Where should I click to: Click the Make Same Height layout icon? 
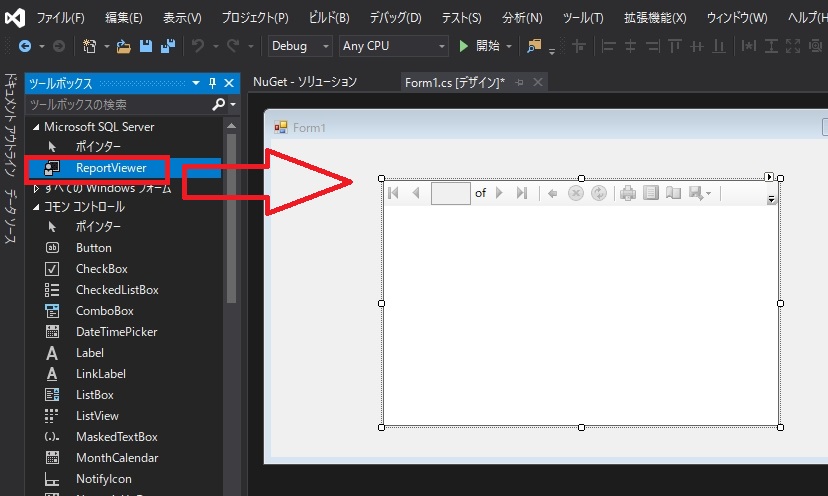[x=771, y=46]
